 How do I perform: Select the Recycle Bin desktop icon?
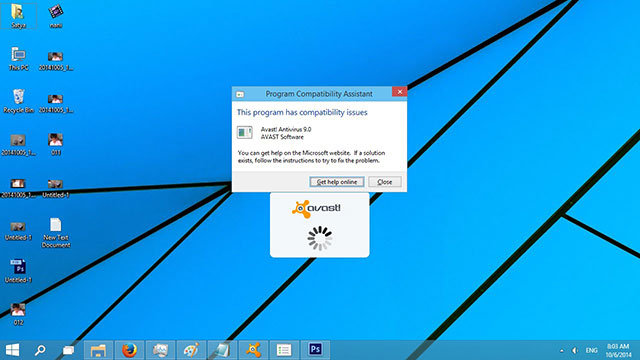[x=18, y=101]
